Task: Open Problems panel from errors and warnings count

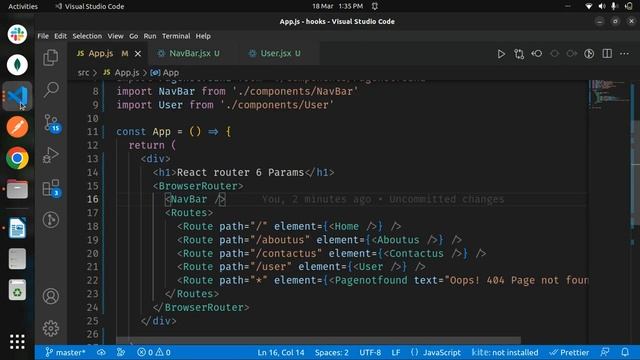Action: coord(154,352)
